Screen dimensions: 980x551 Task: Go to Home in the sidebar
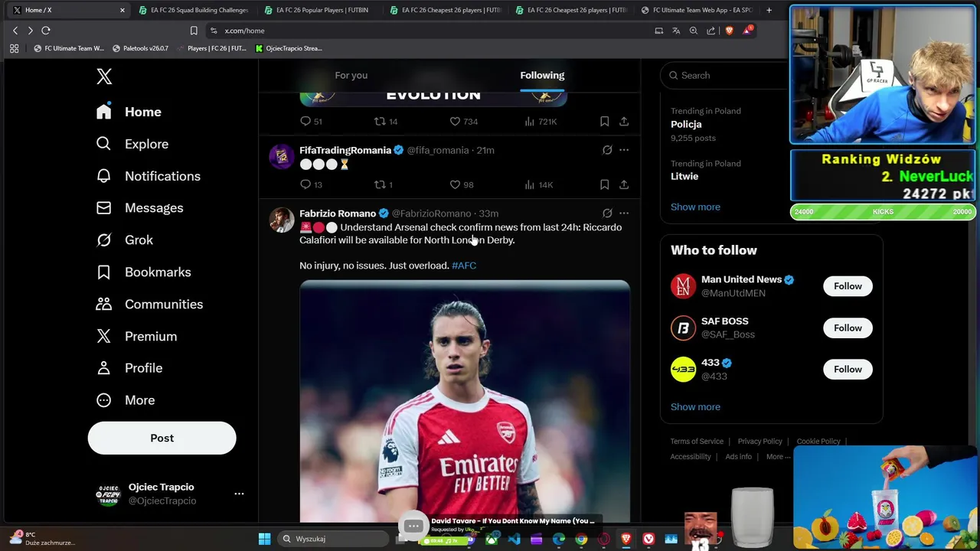pyautogui.click(x=129, y=112)
